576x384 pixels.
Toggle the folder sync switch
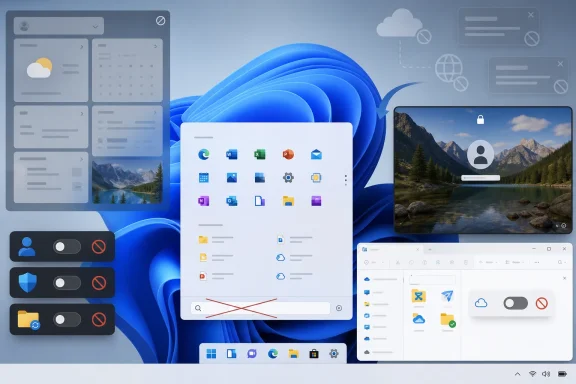pos(67,319)
